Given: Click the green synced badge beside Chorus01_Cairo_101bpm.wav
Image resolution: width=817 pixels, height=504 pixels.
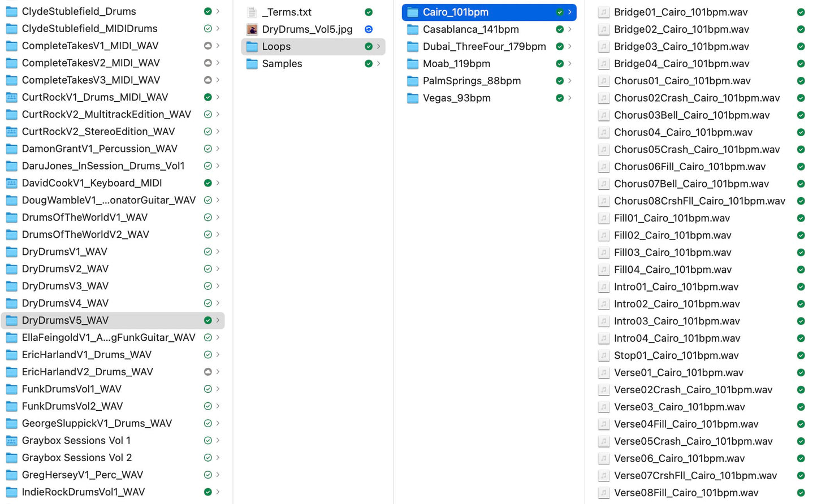Looking at the screenshot, I should (x=801, y=81).
